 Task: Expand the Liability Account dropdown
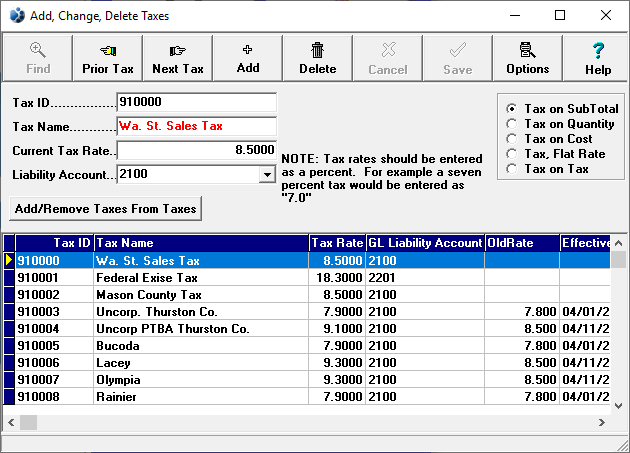[x=267, y=175]
